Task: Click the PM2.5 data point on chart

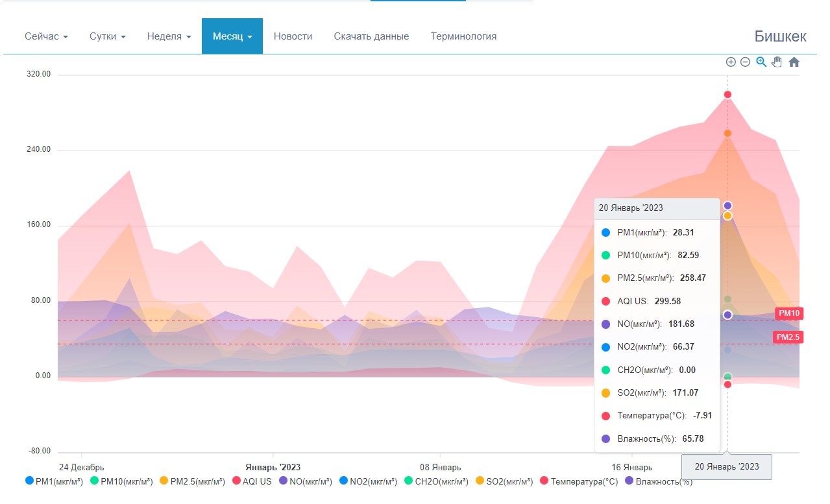Action: [x=727, y=133]
